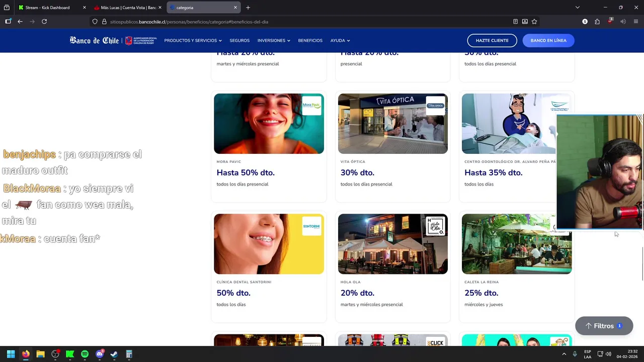Open the Clínica Dental Santorini image

tap(269, 244)
